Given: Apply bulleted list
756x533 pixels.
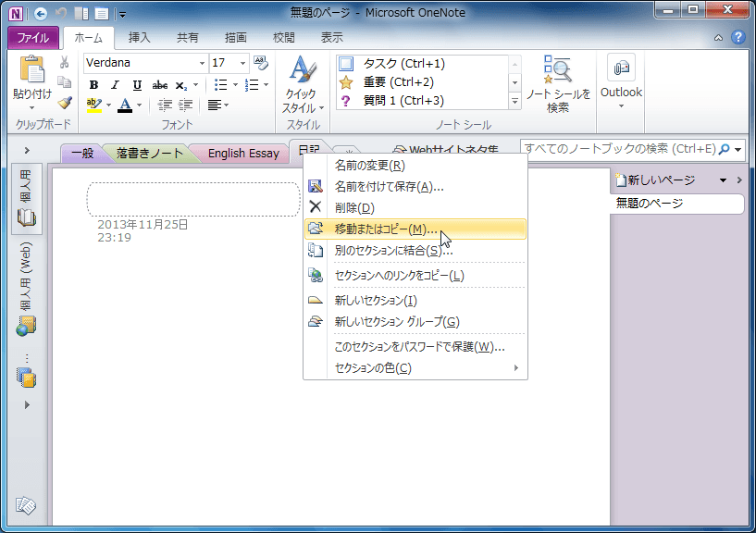Looking at the screenshot, I should [x=220, y=85].
